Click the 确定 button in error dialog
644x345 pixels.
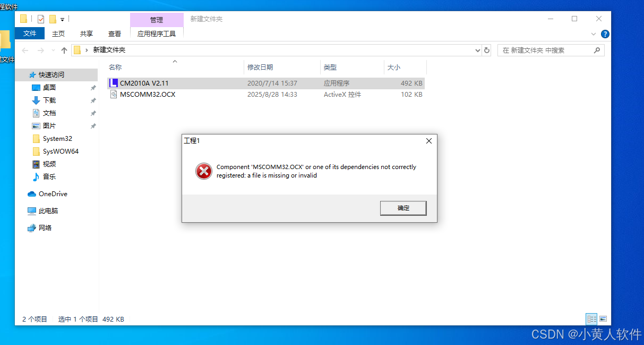click(x=403, y=208)
